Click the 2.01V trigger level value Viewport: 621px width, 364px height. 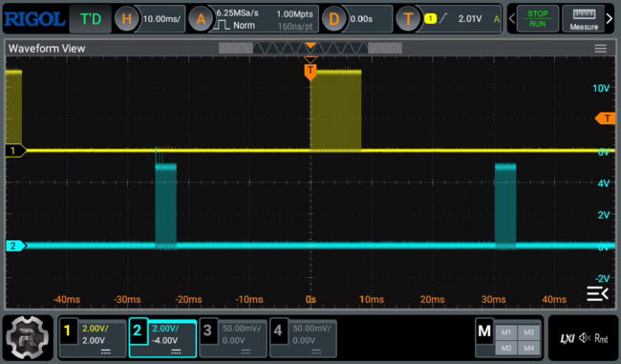pos(470,18)
